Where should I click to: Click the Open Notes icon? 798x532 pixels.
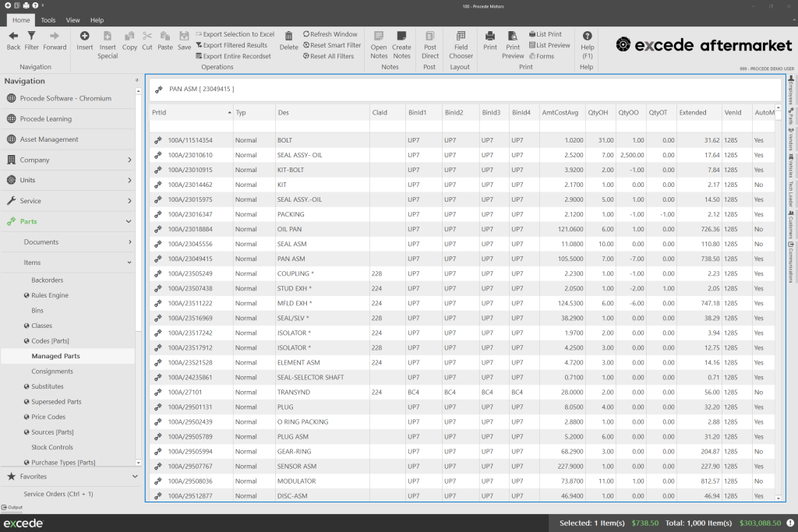379,36
